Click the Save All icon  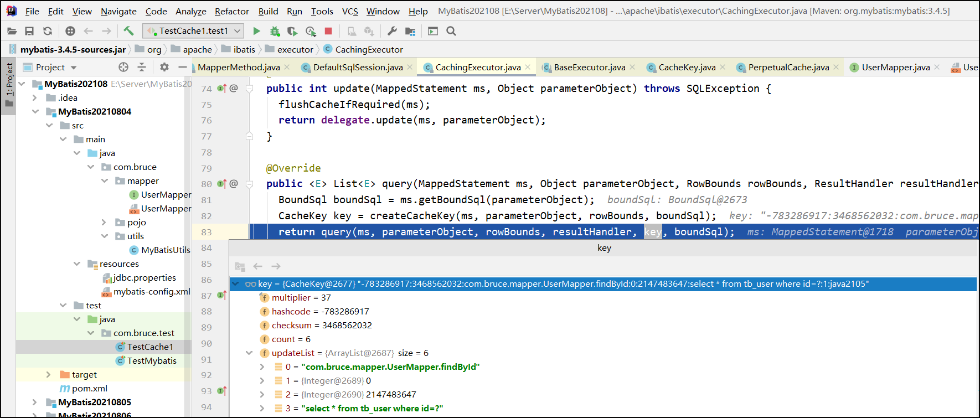pyautogui.click(x=29, y=32)
